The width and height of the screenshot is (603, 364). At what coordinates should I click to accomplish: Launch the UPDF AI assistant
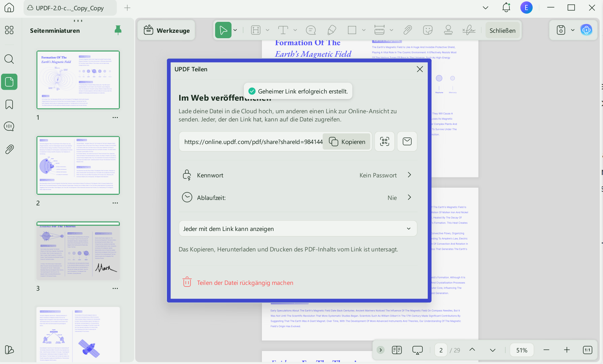[x=586, y=30]
